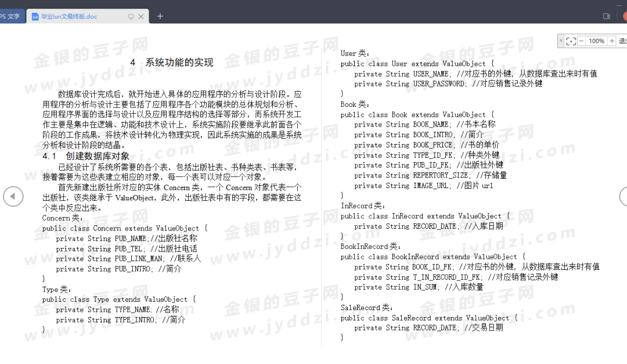This screenshot has width=627, height=364.
Task: Click the 'Concern 类:' label
Action: pyautogui.click(x=62, y=218)
